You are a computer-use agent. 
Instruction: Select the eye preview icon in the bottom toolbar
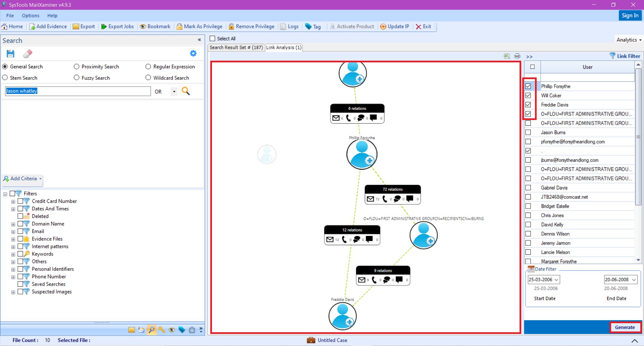tap(172, 330)
